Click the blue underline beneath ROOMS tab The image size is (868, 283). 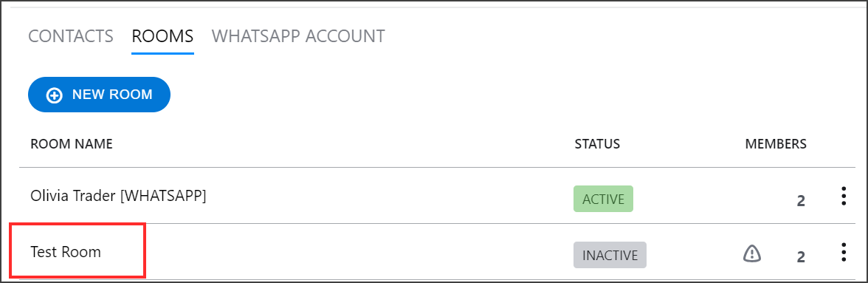click(162, 54)
